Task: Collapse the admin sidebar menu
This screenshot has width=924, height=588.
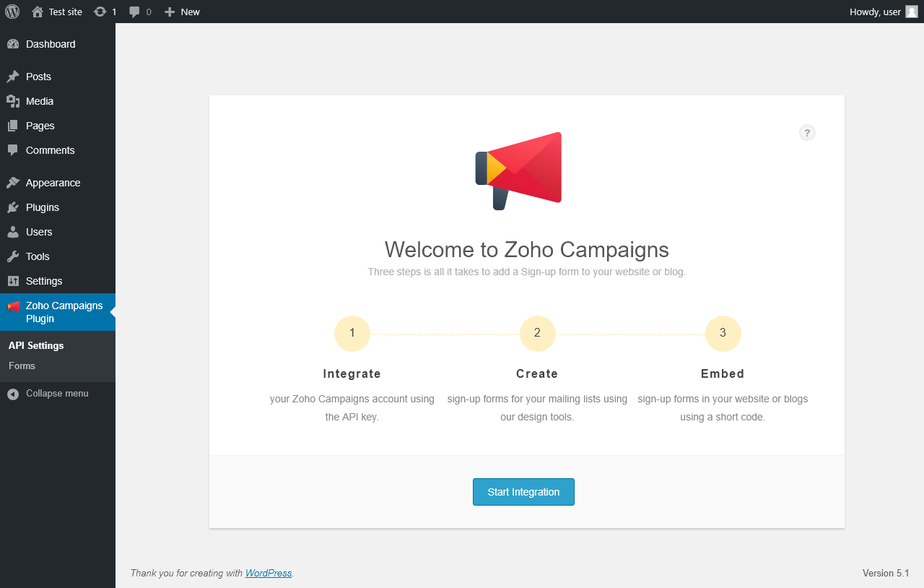Action: pyautogui.click(x=58, y=394)
